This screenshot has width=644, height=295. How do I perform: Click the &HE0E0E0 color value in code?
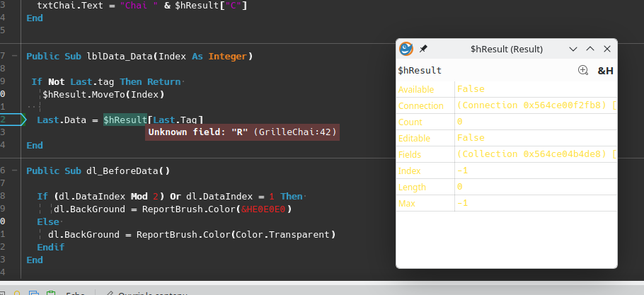266,209
